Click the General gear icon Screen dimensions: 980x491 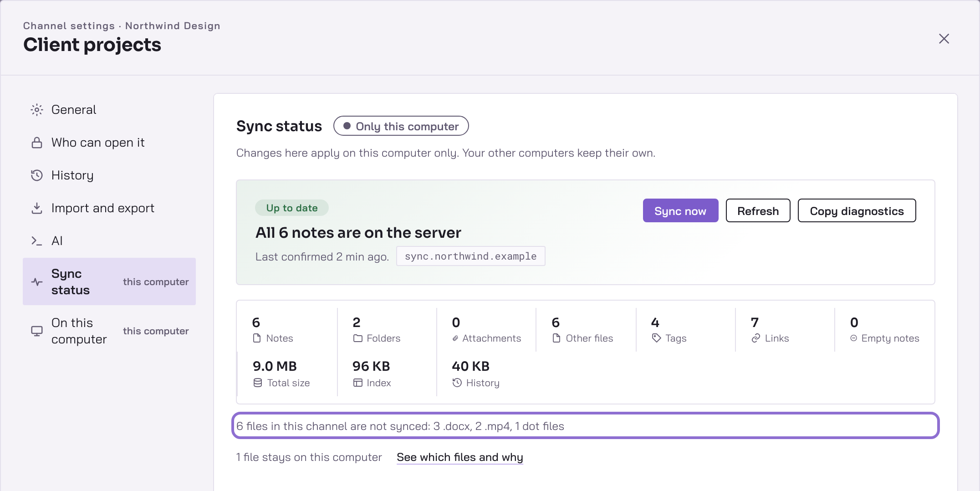pyautogui.click(x=37, y=110)
